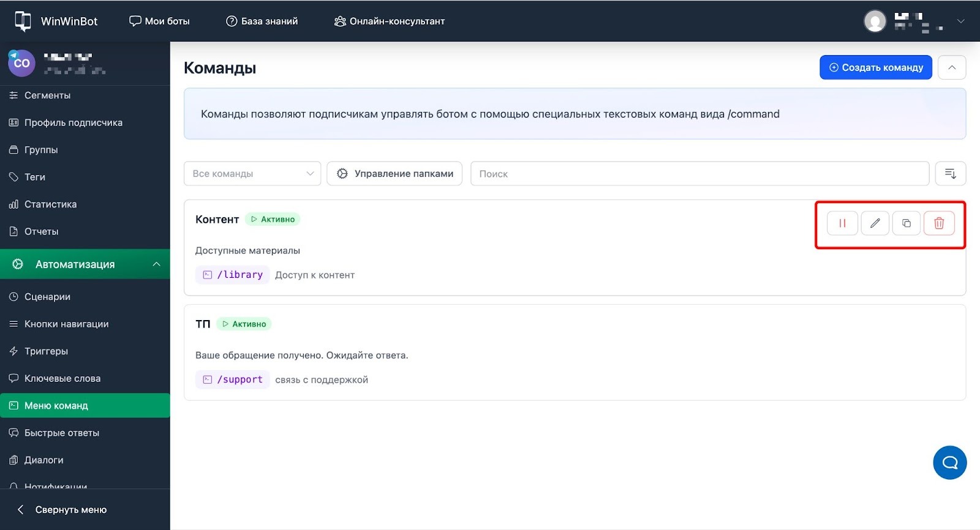The height and width of the screenshot is (530, 980).
Task: Open the Все команды dropdown
Action: click(252, 174)
